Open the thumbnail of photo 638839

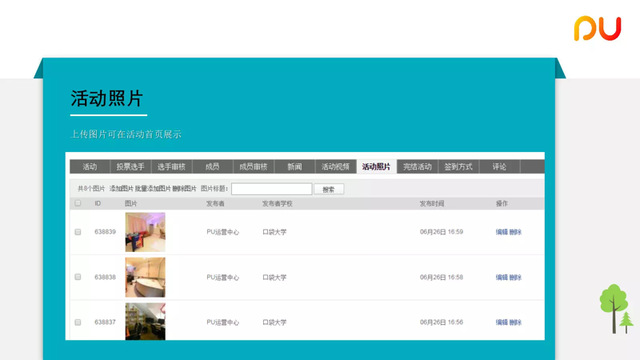[145, 232]
